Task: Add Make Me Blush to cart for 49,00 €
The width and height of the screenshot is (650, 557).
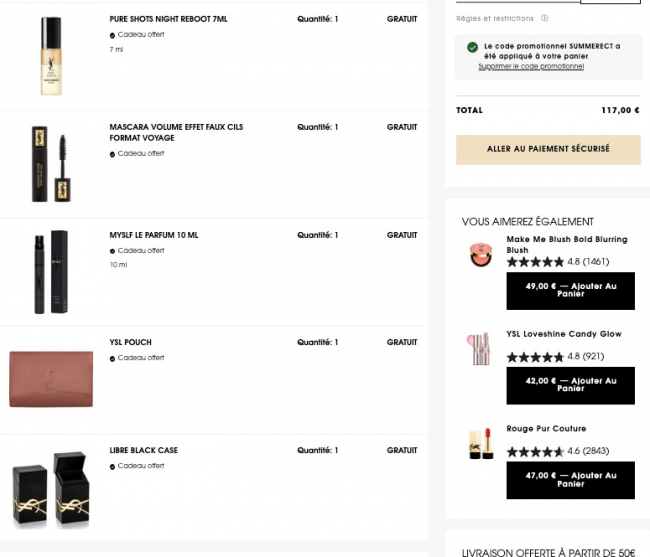Action: pyautogui.click(x=570, y=291)
